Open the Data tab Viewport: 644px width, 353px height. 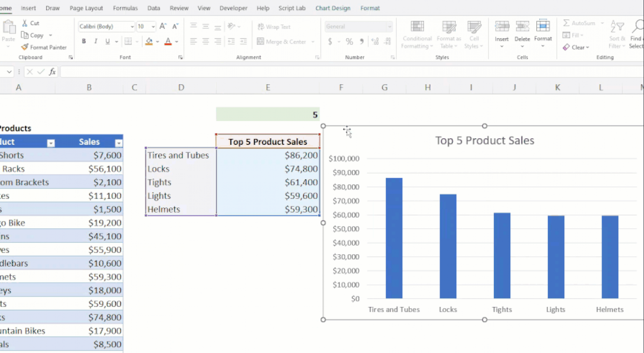coord(154,8)
